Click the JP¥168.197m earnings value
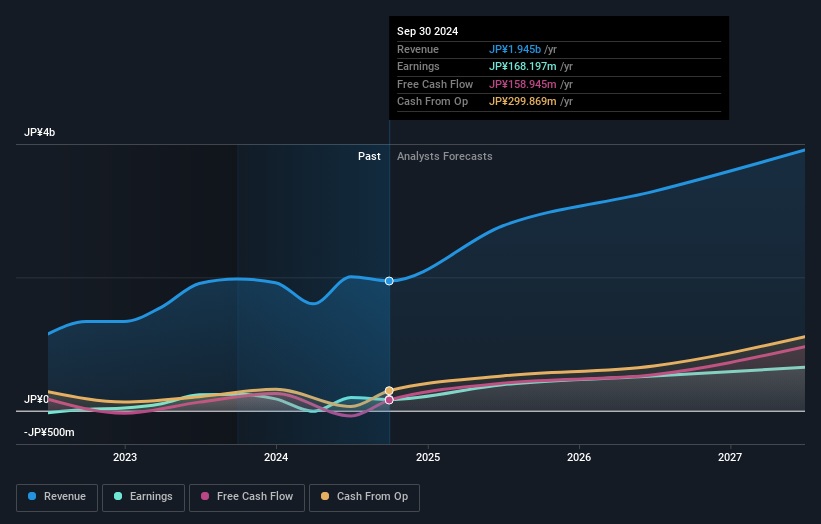 [523, 66]
